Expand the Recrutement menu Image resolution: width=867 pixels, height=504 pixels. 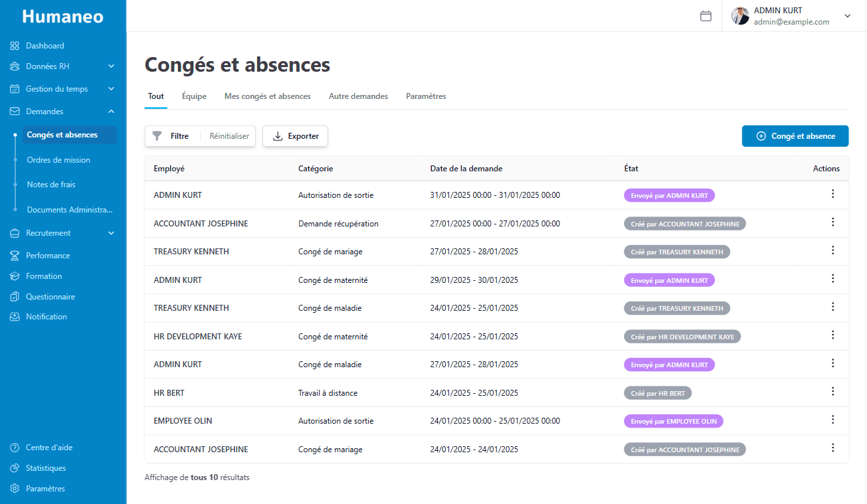111,233
